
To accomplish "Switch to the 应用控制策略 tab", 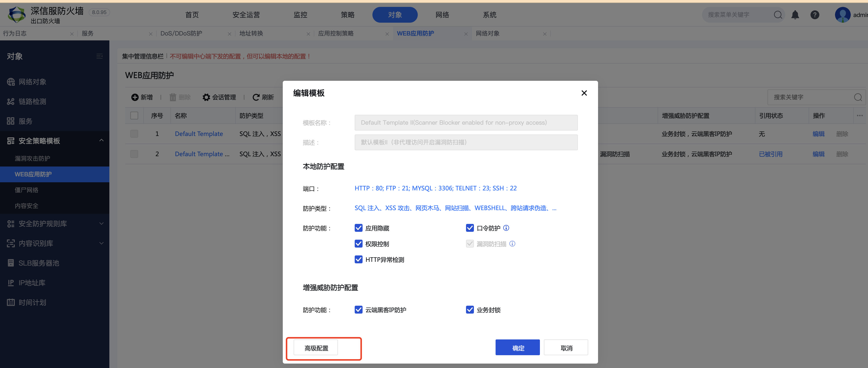I will click(x=336, y=34).
